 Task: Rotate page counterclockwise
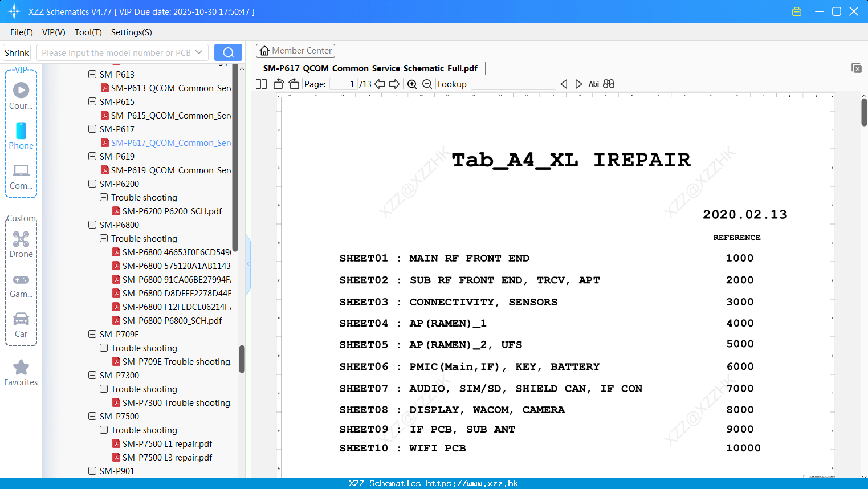[279, 84]
